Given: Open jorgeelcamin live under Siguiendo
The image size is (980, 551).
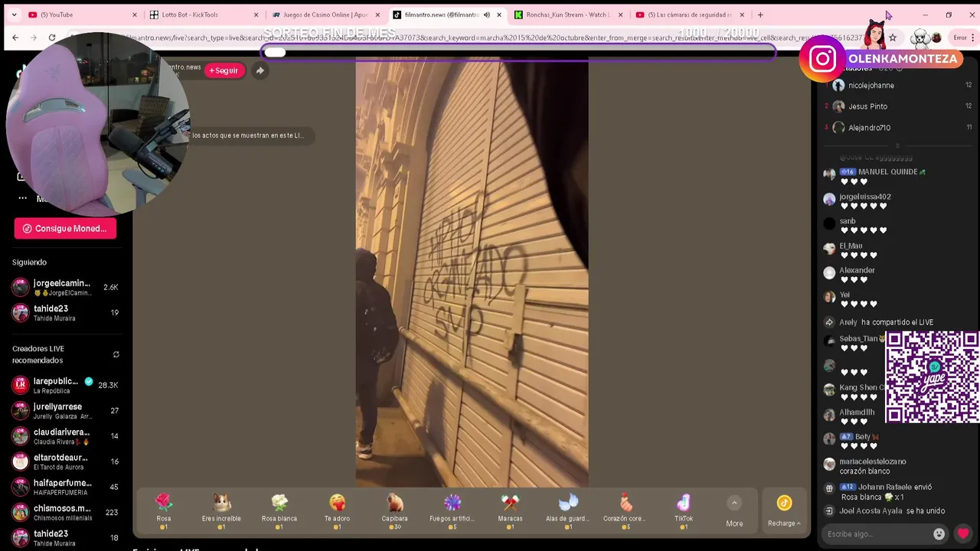Looking at the screenshot, I should (66, 288).
